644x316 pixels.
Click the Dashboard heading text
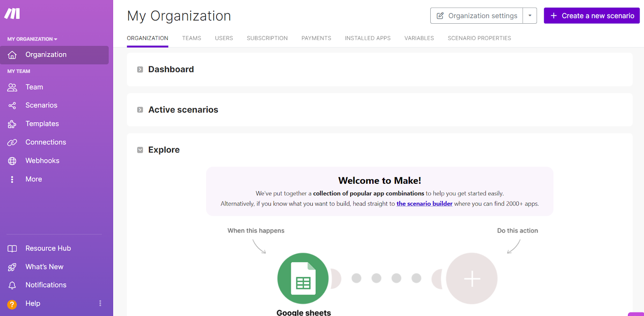[x=171, y=70]
